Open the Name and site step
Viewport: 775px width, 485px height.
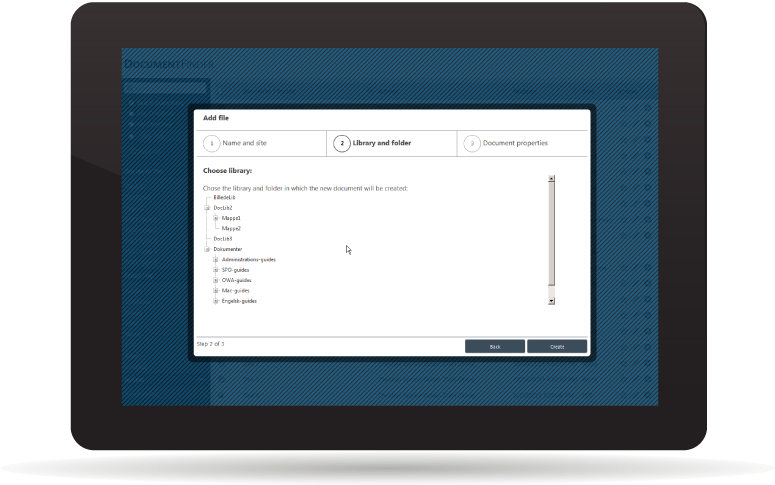244,143
